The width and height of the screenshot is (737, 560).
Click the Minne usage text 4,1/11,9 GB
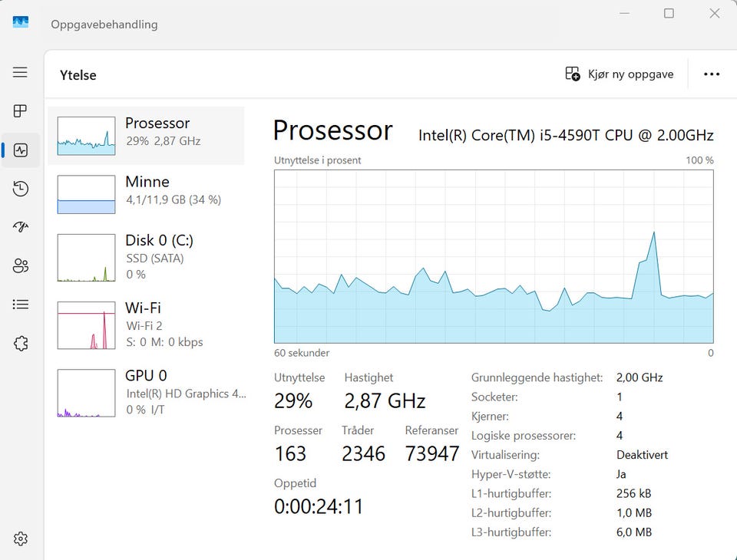(174, 199)
